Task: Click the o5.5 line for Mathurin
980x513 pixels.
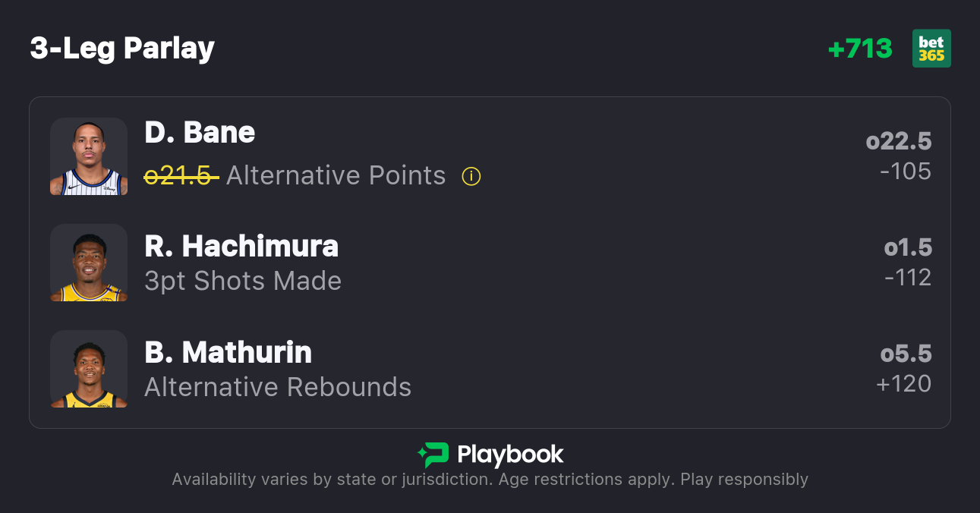Action: (x=906, y=354)
